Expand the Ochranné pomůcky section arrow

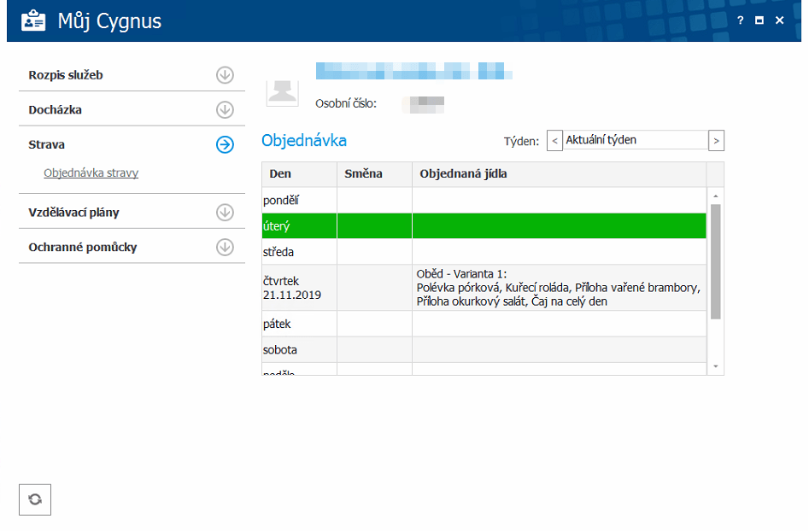[x=225, y=248]
